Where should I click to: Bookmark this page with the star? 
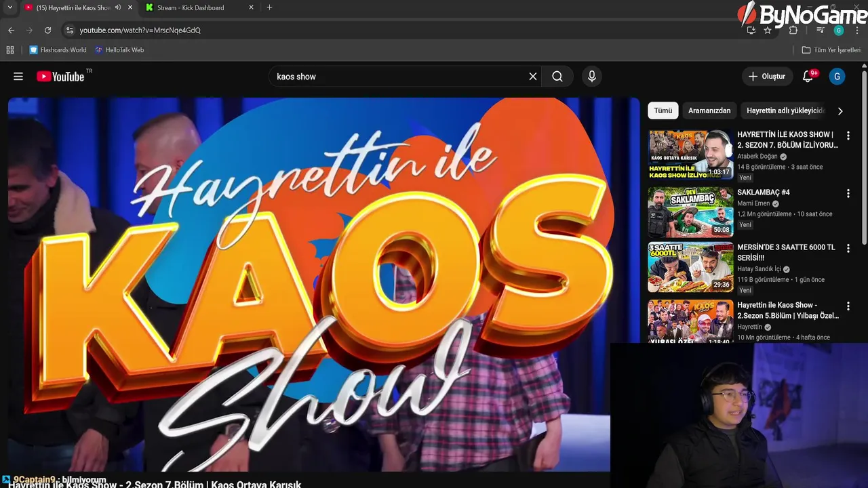[768, 30]
